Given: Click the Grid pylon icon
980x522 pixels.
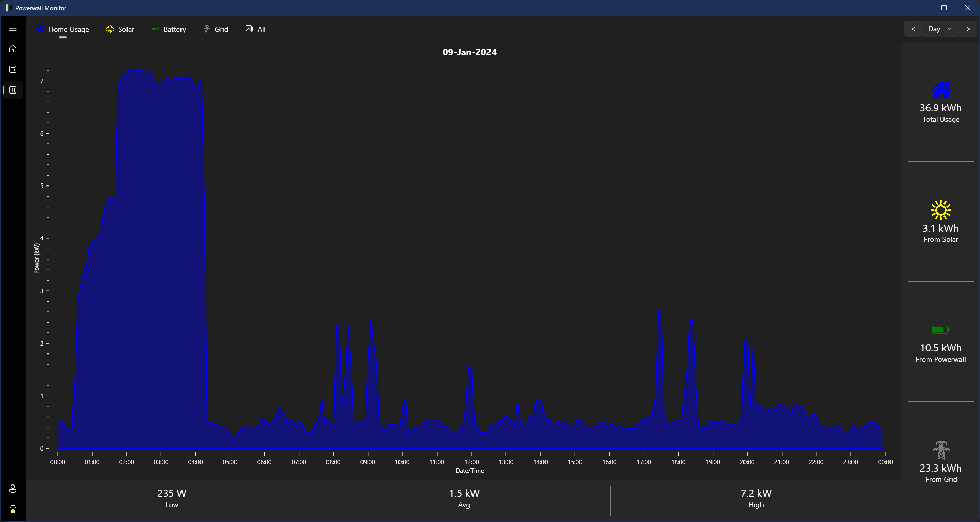Looking at the screenshot, I should tap(206, 29).
